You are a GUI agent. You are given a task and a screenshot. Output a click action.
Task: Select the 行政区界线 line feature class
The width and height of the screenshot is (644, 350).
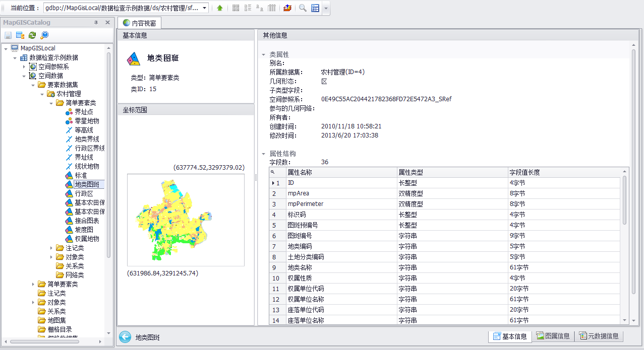(x=85, y=148)
